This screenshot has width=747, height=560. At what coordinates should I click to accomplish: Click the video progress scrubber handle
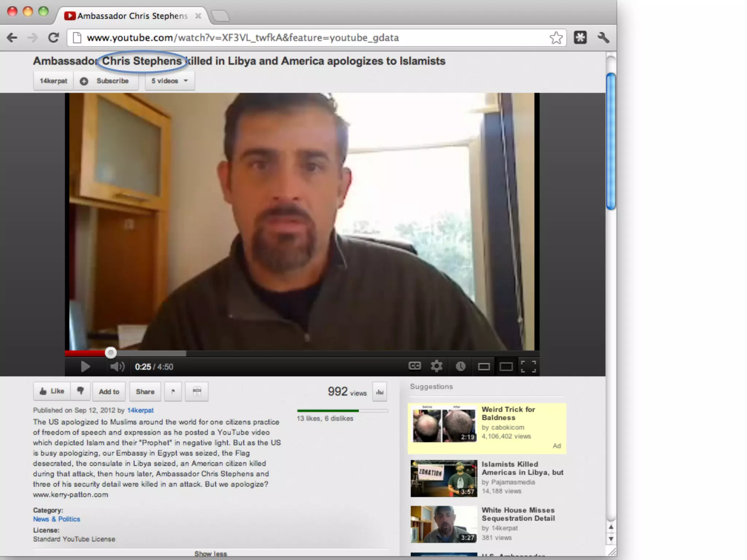pos(111,353)
